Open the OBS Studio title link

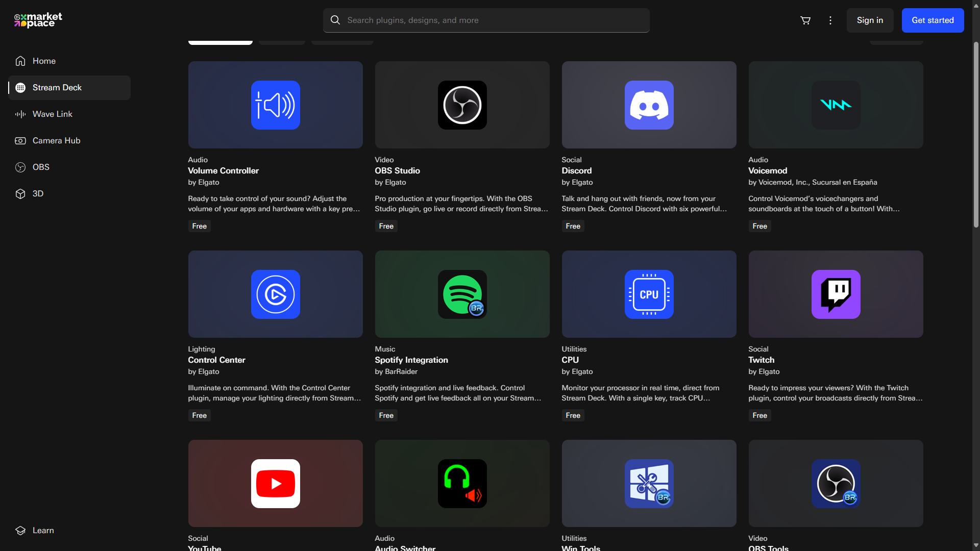click(397, 171)
